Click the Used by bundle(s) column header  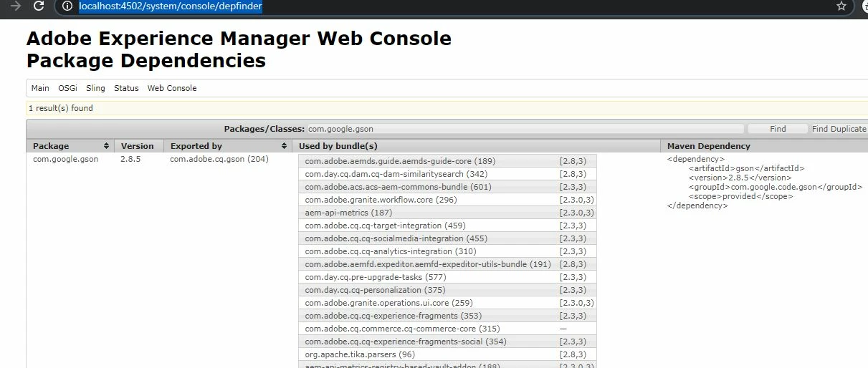pos(476,146)
